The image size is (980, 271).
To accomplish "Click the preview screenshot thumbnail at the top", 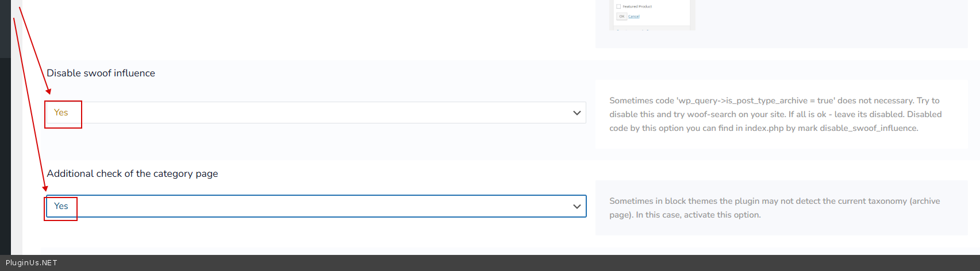I will [652, 14].
